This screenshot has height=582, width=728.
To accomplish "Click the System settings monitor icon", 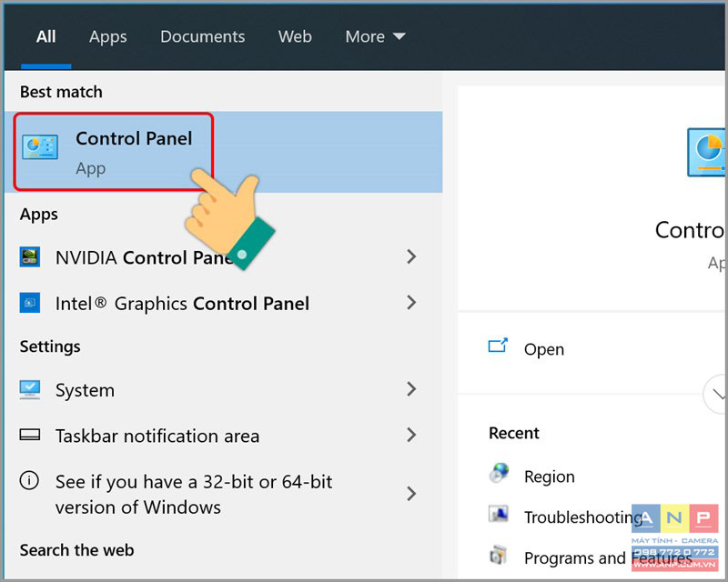I will click(30, 389).
